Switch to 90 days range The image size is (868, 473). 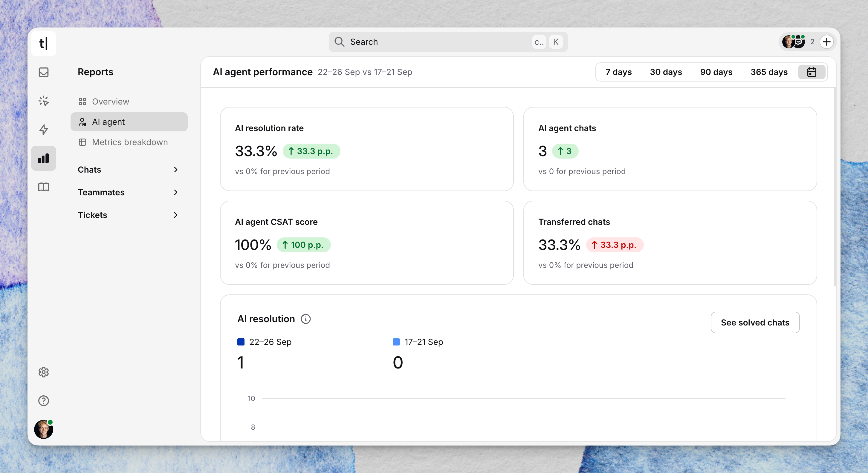(x=716, y=72)
